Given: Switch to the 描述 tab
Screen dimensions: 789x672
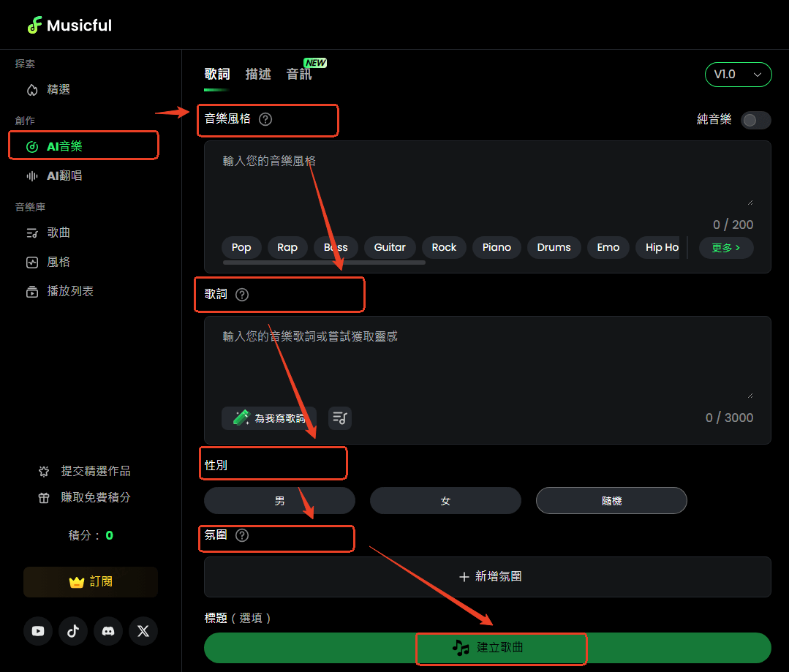Looking at the screenshot, I should coord(258,74).
